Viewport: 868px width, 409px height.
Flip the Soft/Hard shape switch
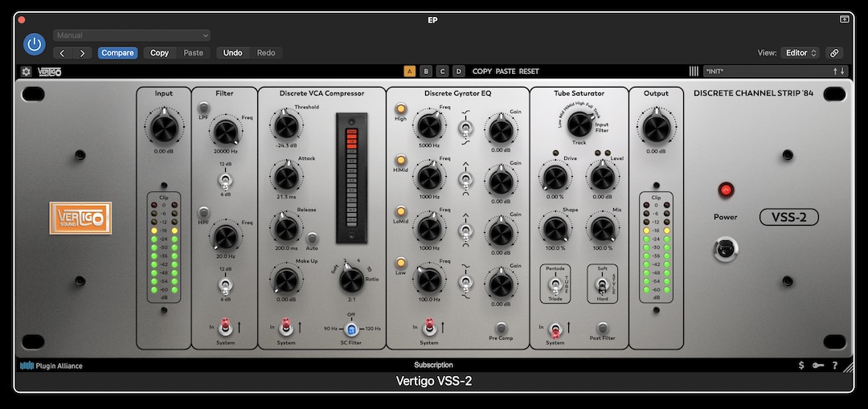[x=602, y=285]
